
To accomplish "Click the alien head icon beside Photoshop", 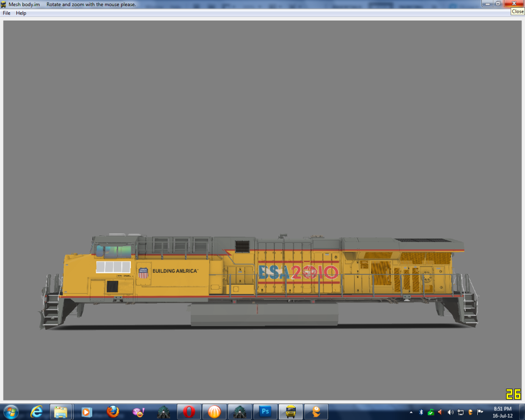I will click(x=240, y=412).
